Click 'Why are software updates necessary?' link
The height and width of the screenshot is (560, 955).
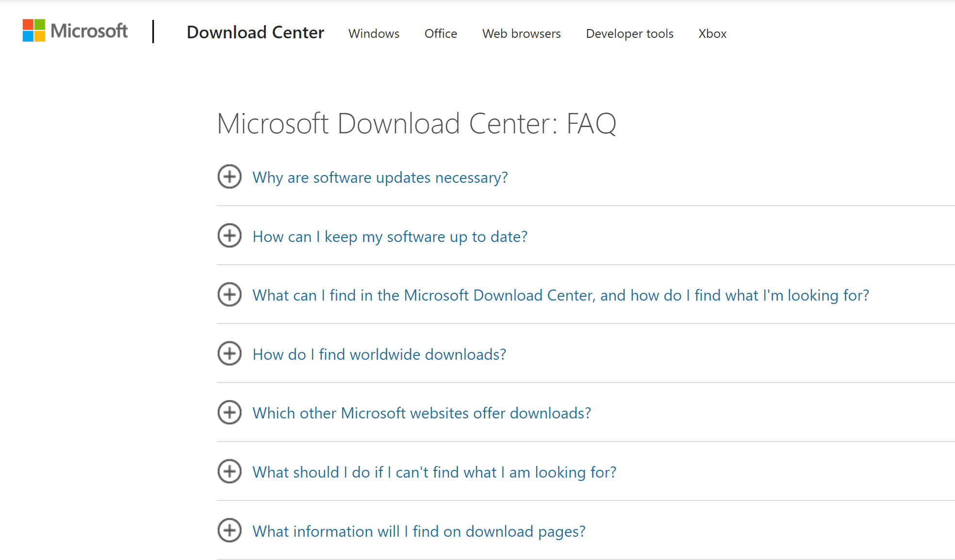[380, 177]
